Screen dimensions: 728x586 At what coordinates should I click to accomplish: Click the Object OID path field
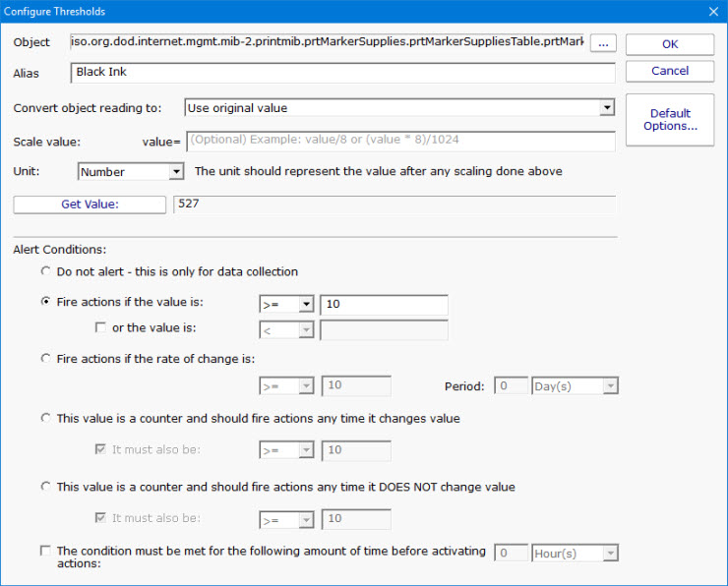(328, 43)
